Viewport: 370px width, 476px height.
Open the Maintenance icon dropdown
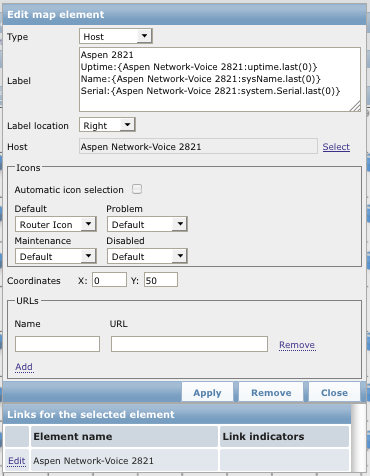point(56,256)
